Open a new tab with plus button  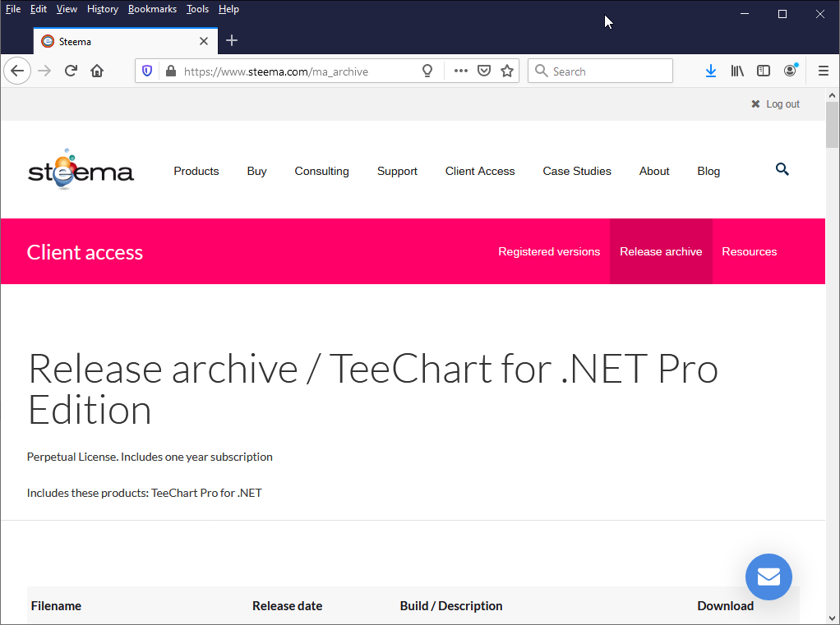point(232,41)
